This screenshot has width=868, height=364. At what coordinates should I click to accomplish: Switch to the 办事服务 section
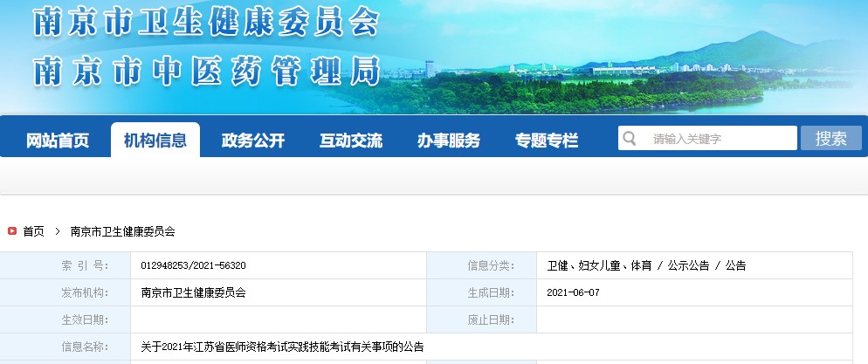click(449, 141)
